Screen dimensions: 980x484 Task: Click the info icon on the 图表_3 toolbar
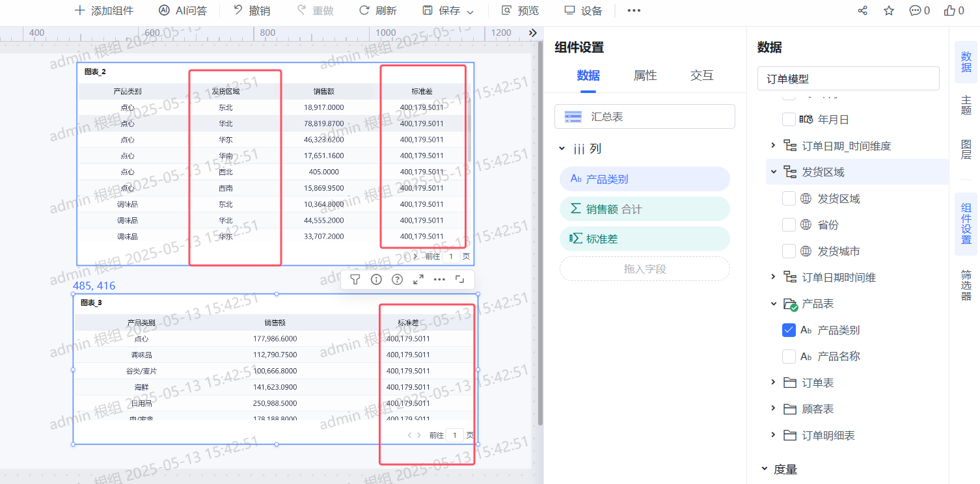click(376, 280)
